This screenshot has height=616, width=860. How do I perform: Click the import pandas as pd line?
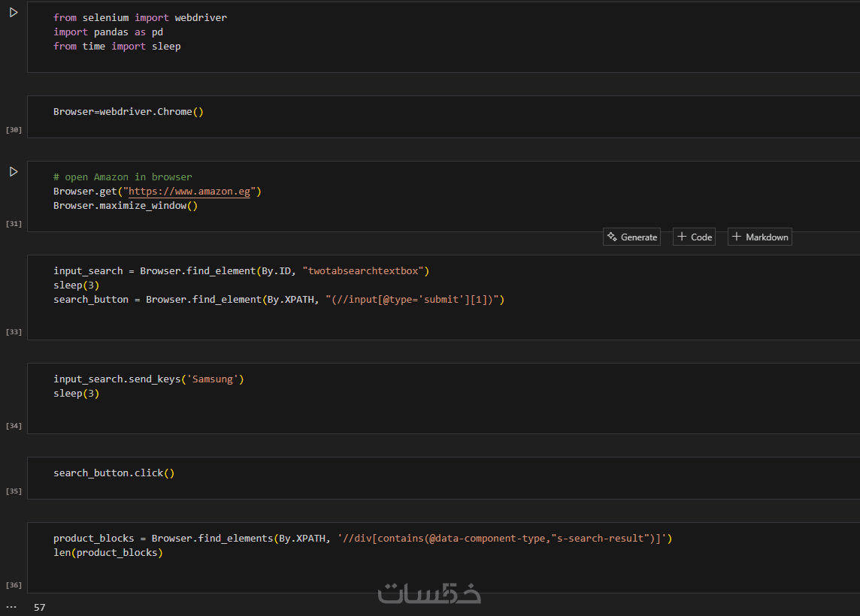click(108, 32)
